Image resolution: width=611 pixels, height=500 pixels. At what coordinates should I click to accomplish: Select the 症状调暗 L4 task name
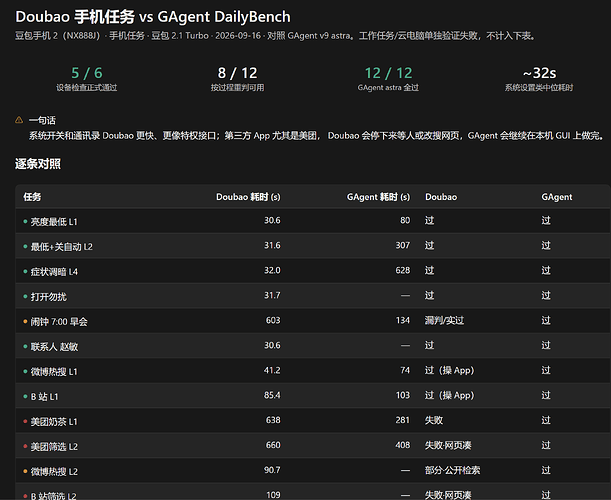54,272
